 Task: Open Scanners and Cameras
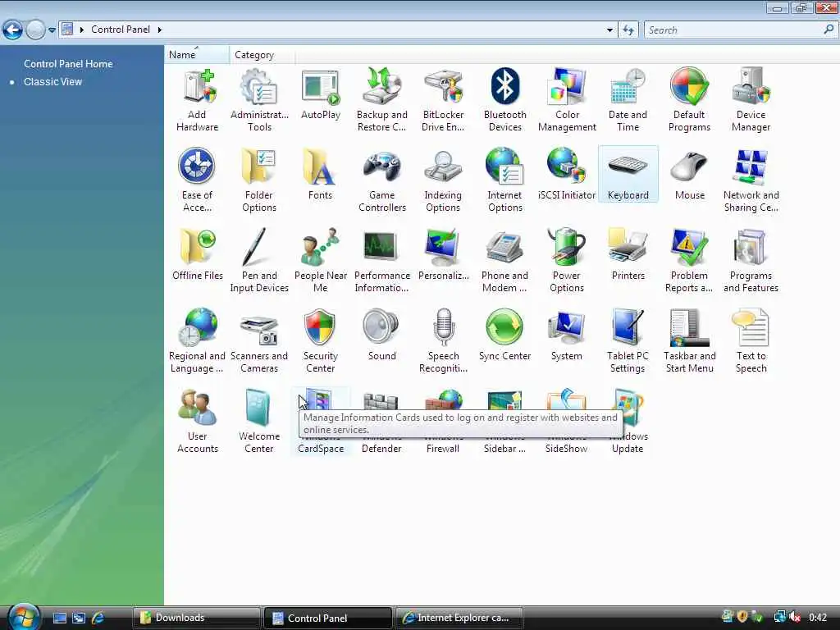coord(259,341)
